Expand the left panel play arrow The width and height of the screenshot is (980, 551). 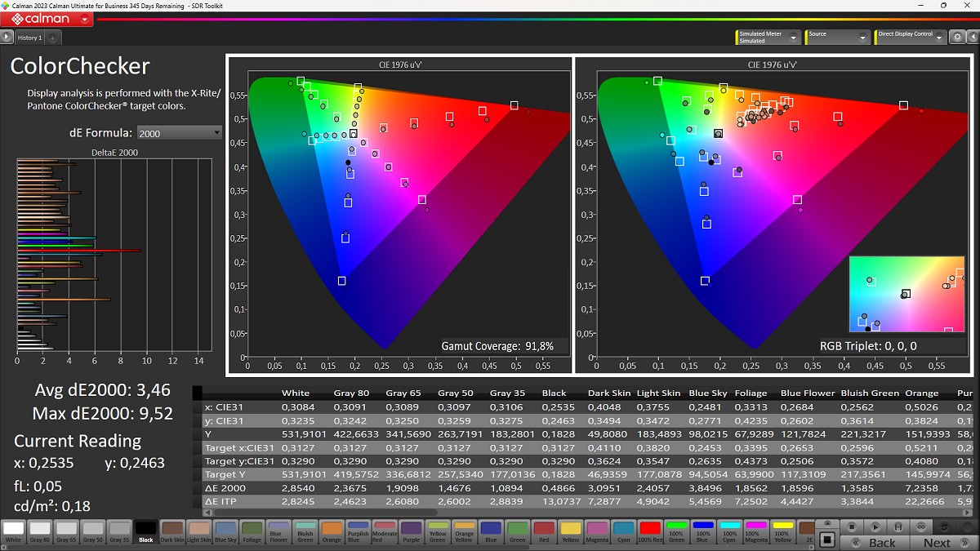[x=7, y=38]
